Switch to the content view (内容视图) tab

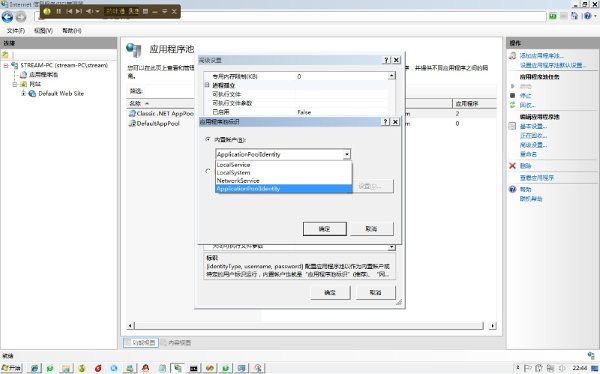coord(176,343)
